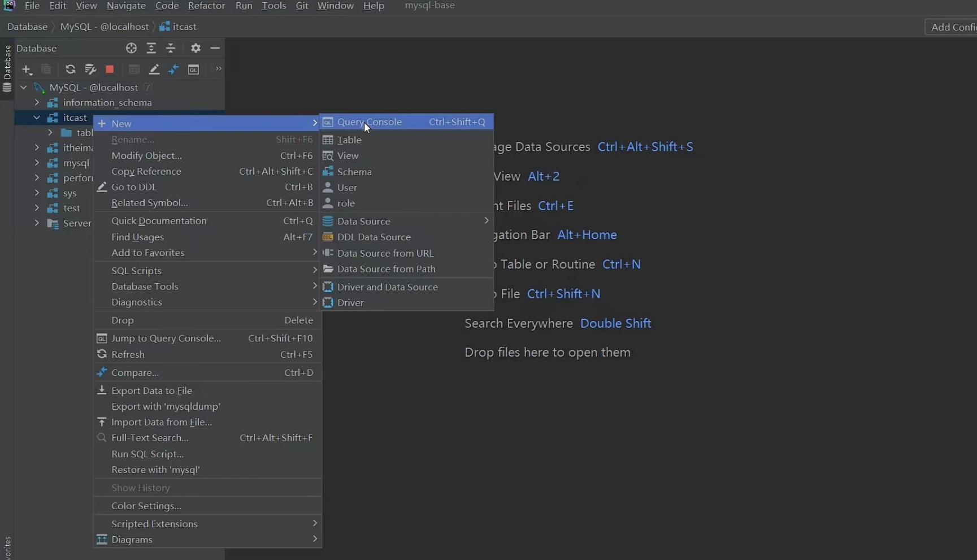This screenshot has height=560, width=977.
Task: Click Import Data from File
Action: [x=207, y=422]
